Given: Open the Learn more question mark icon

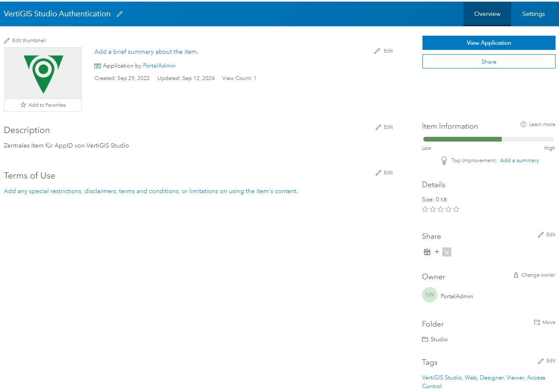Looking at the screenshot, I should [523, 124].
